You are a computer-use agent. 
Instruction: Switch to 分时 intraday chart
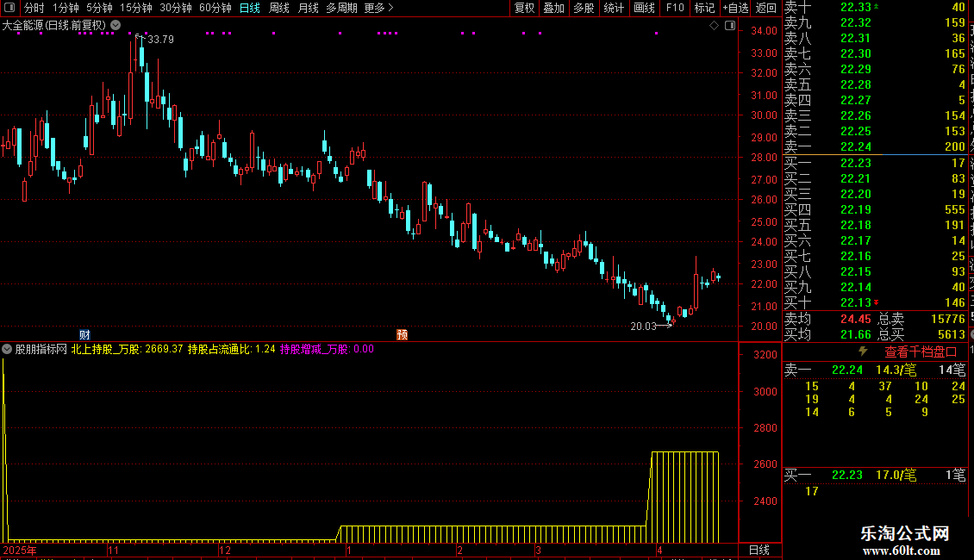[x=34, y=8]
